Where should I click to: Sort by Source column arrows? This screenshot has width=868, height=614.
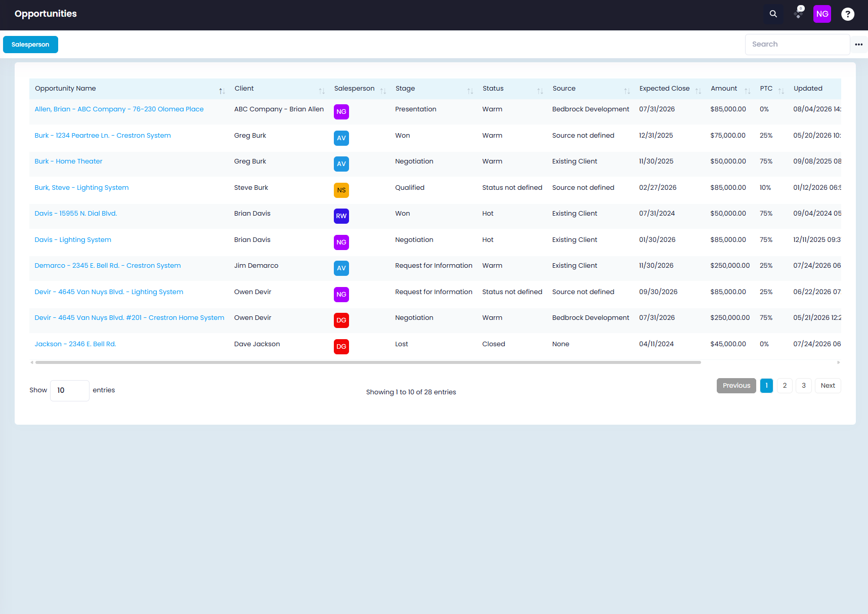[x=627, y=91]
